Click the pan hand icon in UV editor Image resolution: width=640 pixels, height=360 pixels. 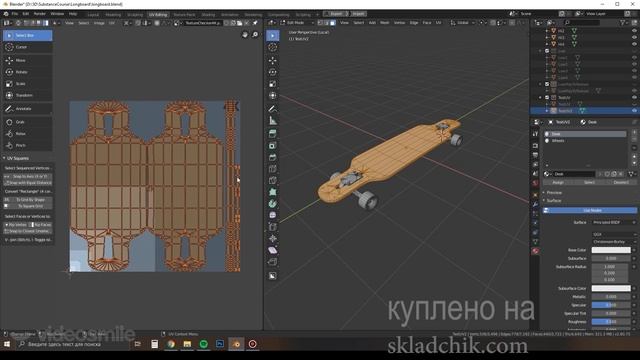click(245, 35)
